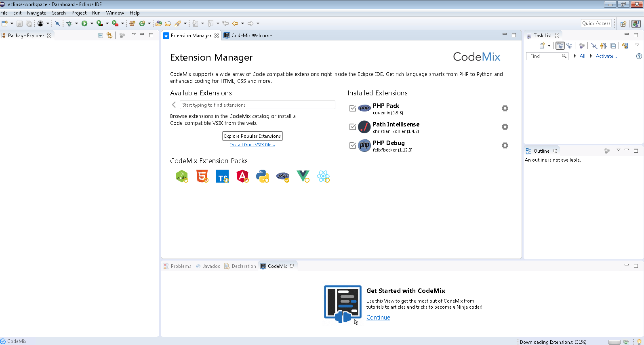This screenshot has height=345, width=644.
Task: Open settings gear for Path Intellisense
Action: [505, 127]
